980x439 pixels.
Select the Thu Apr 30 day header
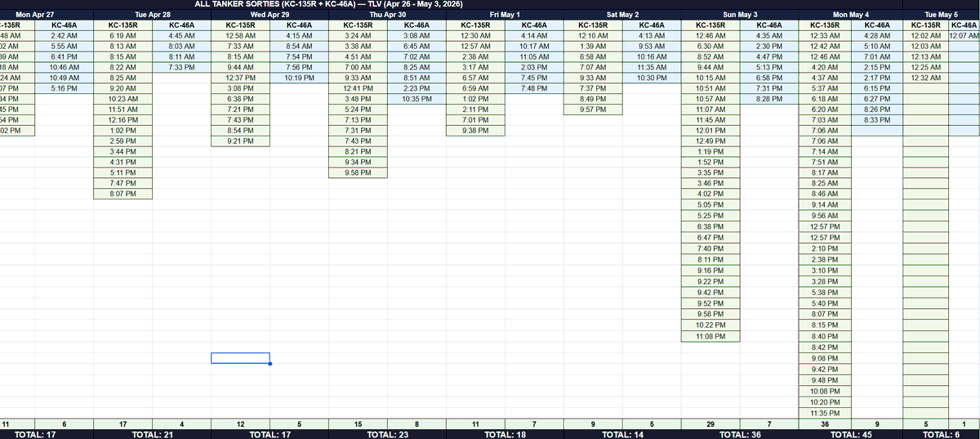click(387, 15)
